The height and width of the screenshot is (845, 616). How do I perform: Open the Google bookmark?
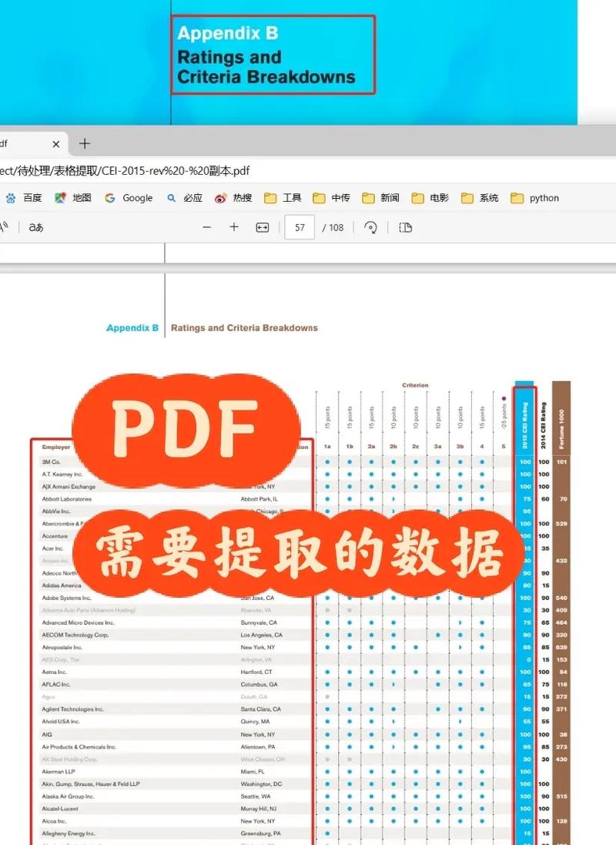click(129, 198)
